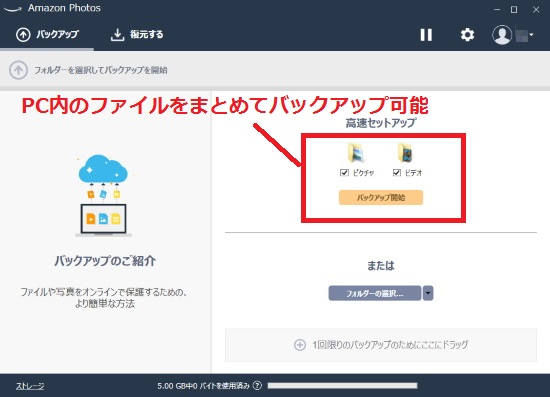Screen dimensions: 550x397
Task: Click フォルダーを選択してバックアップを開始 text
Action: pos(101,70)
